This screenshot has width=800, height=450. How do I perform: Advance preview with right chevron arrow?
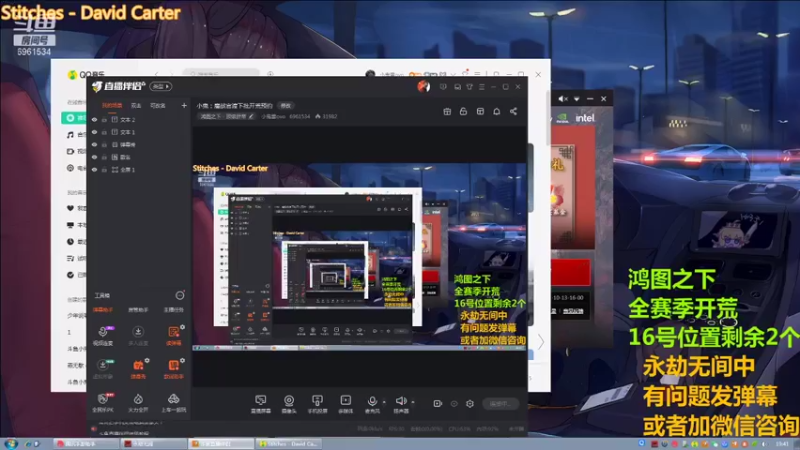pyautogui.click(x=540, y=341)
